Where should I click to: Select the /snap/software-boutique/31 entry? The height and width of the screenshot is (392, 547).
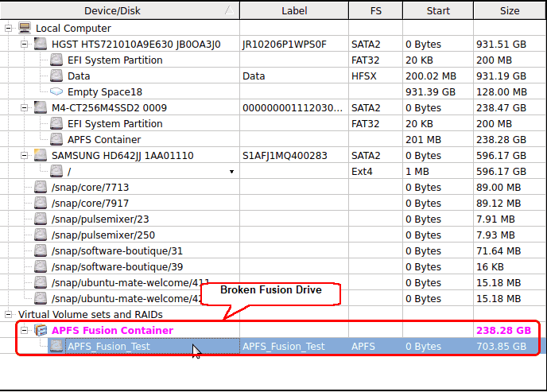point(117,250)
